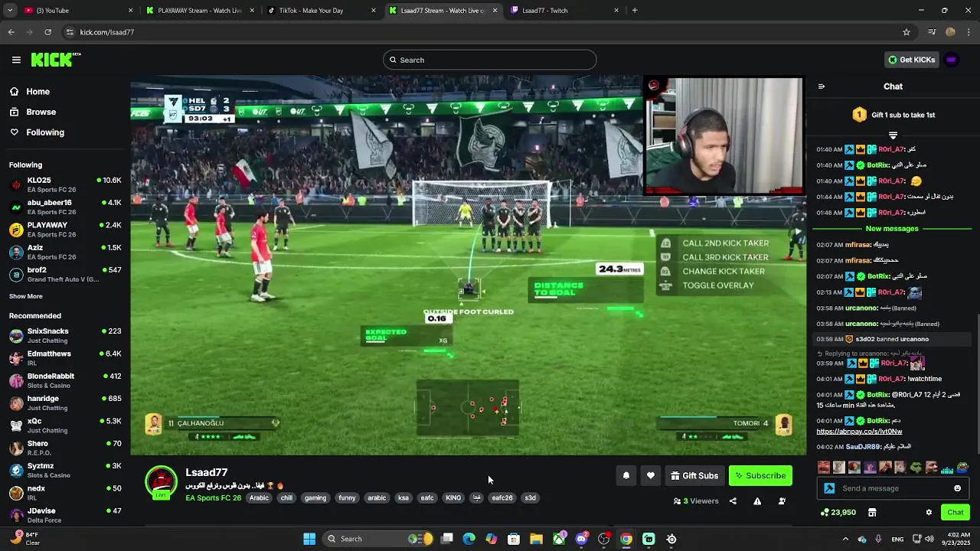Click the 3 Viewers count

click(x=696, y=501)
